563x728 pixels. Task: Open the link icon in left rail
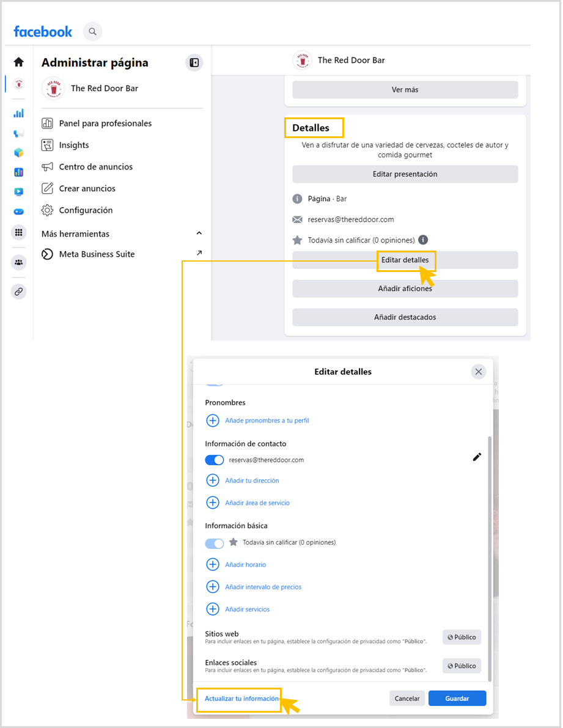(x=19, y=292)
